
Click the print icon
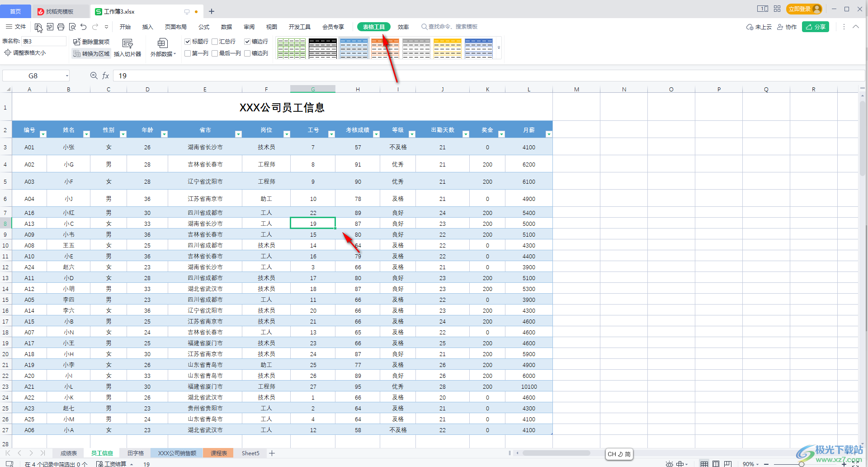tap(61, 27)
